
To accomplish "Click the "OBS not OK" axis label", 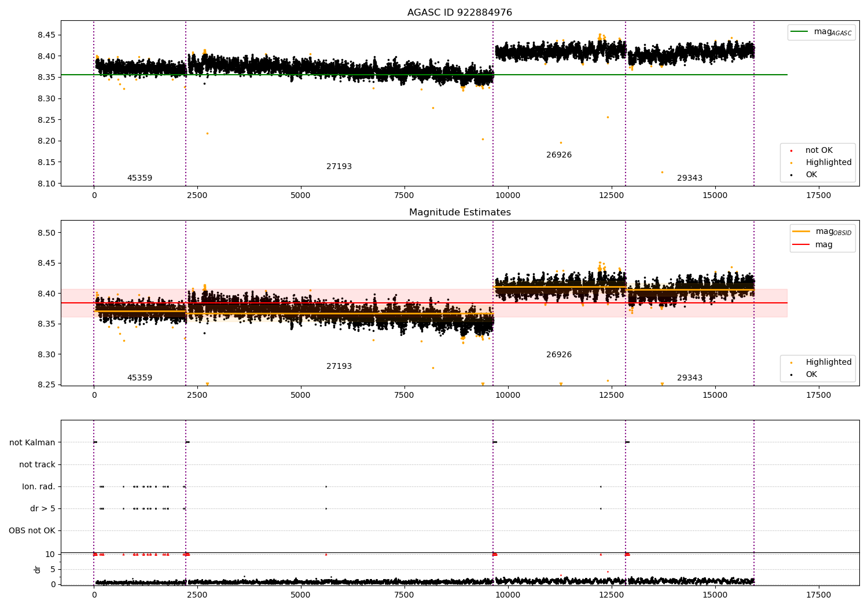I will click(32, 531).
